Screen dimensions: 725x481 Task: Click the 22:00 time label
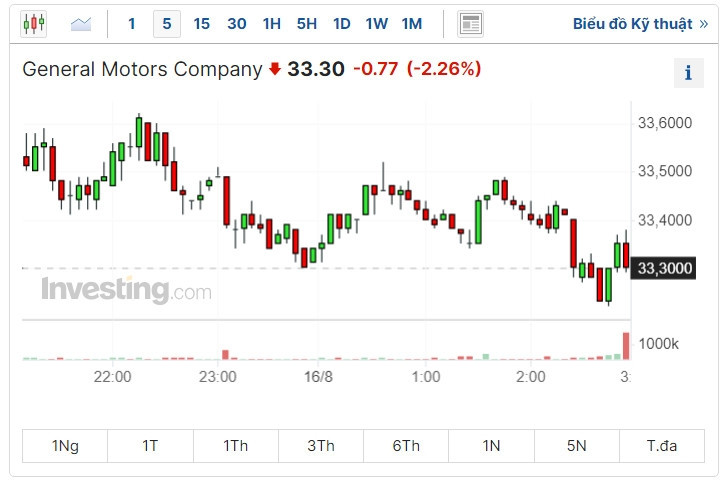click(x=112, y=377)
